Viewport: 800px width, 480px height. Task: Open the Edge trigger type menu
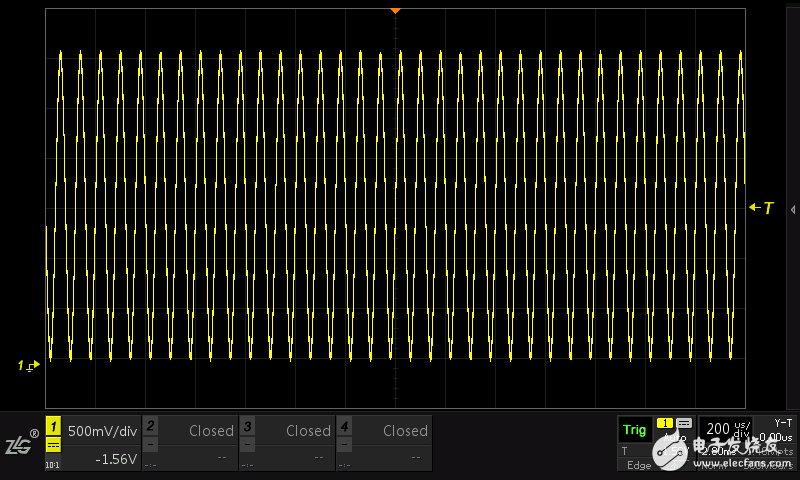[x=638, y=465]
